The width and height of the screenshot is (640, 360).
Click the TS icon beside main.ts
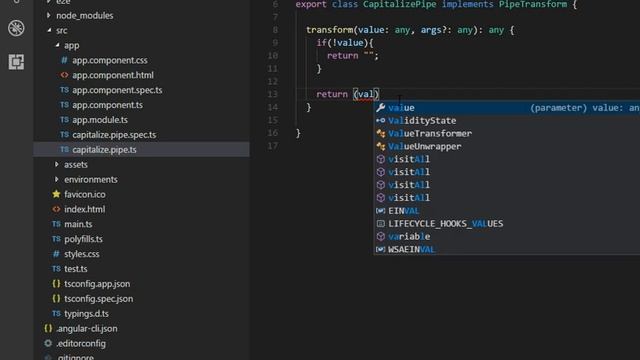[56, 224]
